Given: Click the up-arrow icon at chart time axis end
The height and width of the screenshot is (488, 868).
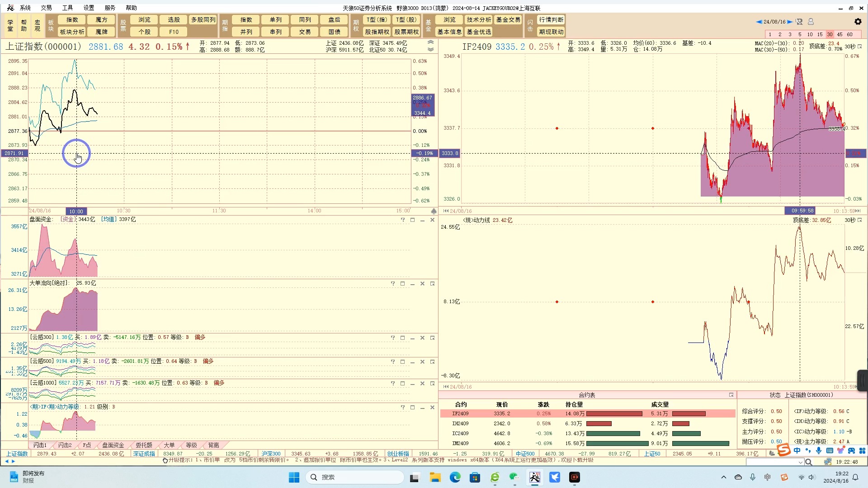Looking at the screenshot, I should (x=434, y=211).
